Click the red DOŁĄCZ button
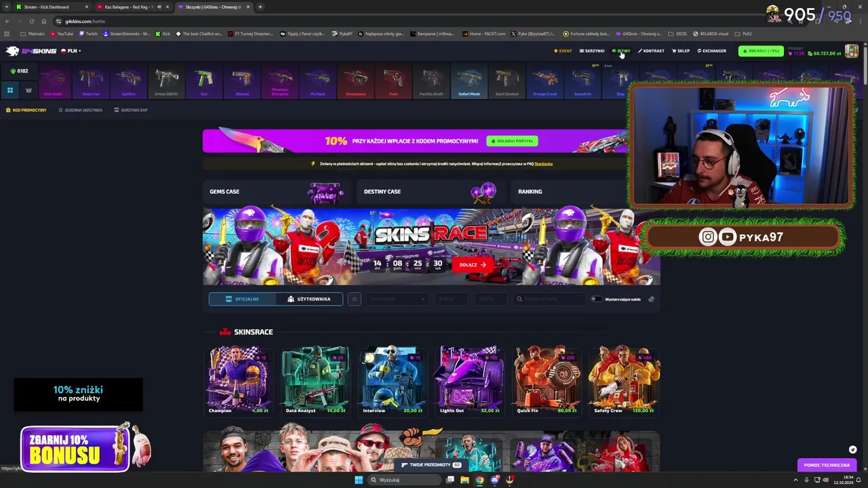 point(473,264)
